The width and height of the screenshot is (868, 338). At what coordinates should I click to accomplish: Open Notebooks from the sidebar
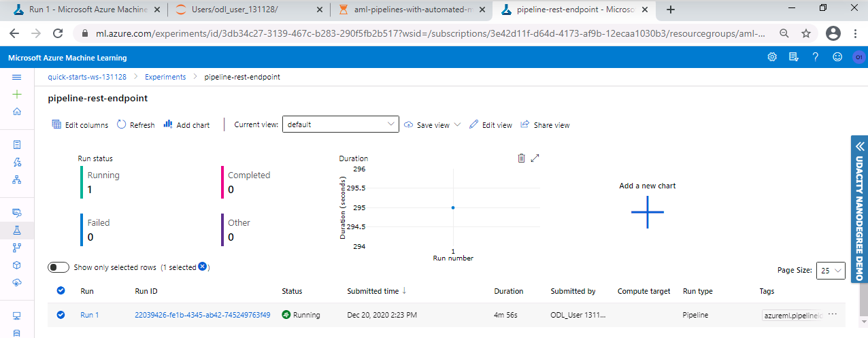tap(17, 145)
